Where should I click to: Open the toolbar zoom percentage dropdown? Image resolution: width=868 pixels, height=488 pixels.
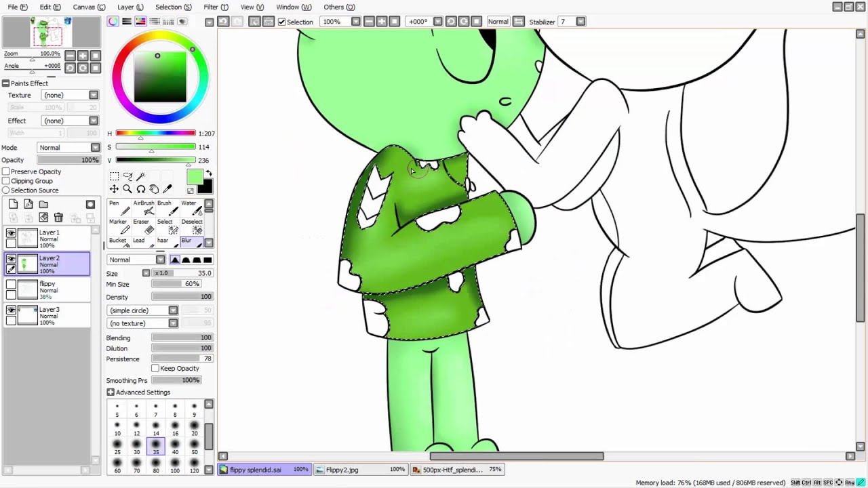click(x=356, y=22)
